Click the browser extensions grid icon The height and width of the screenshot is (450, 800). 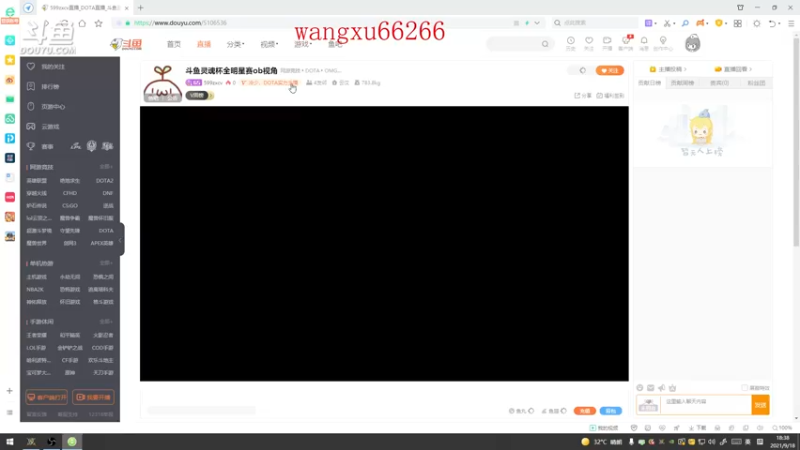738,23
